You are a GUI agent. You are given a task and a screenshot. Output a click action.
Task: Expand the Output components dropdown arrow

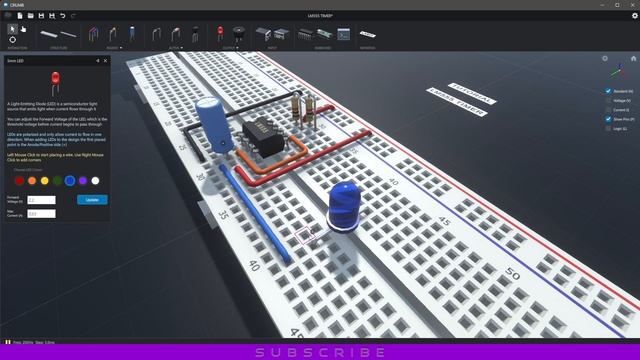(237, 48)
